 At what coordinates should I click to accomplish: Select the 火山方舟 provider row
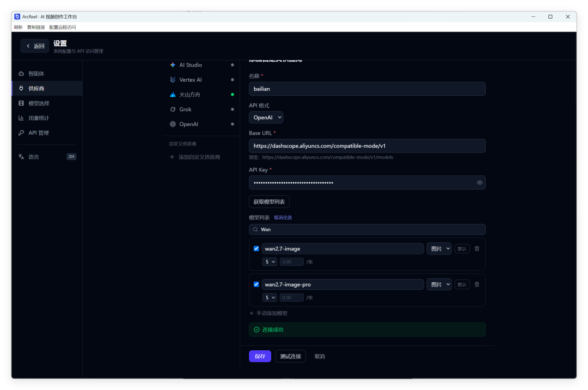[201, 94]
